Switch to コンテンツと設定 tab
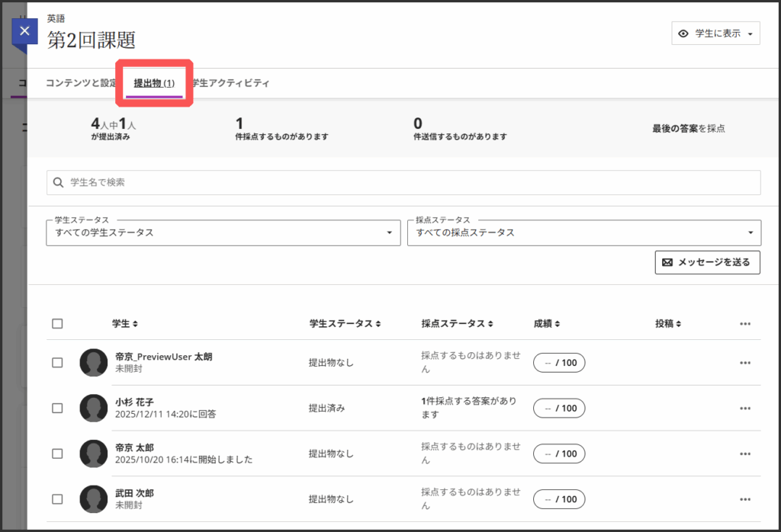 pyautogui.click(x=81, y=83)
